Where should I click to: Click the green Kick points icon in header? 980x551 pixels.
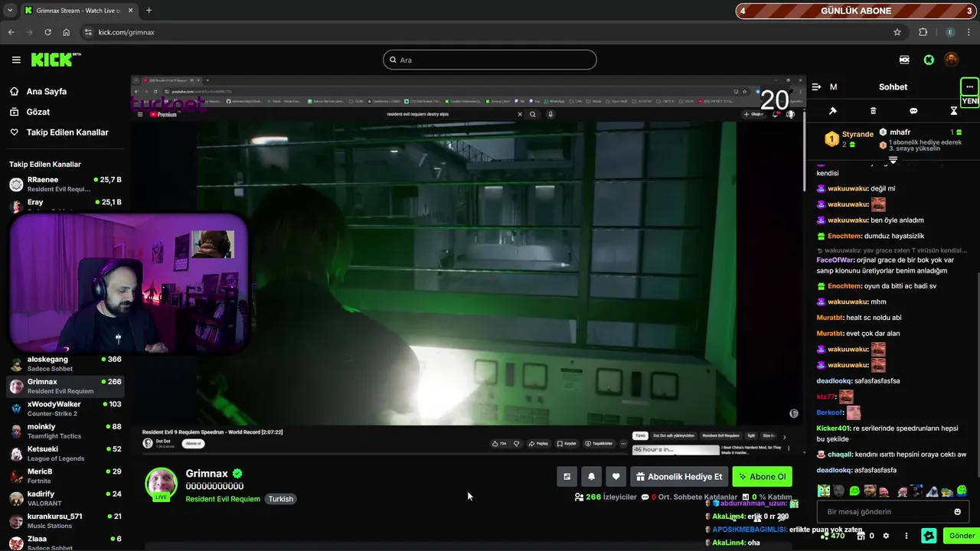(929, 60)
